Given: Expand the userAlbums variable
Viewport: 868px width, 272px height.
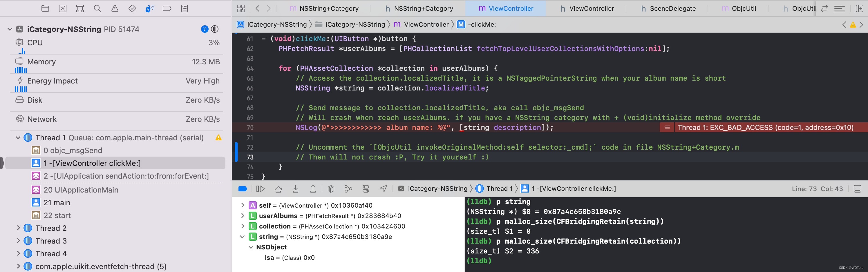Looking at the screenshot, I should [x=242, y=216].
